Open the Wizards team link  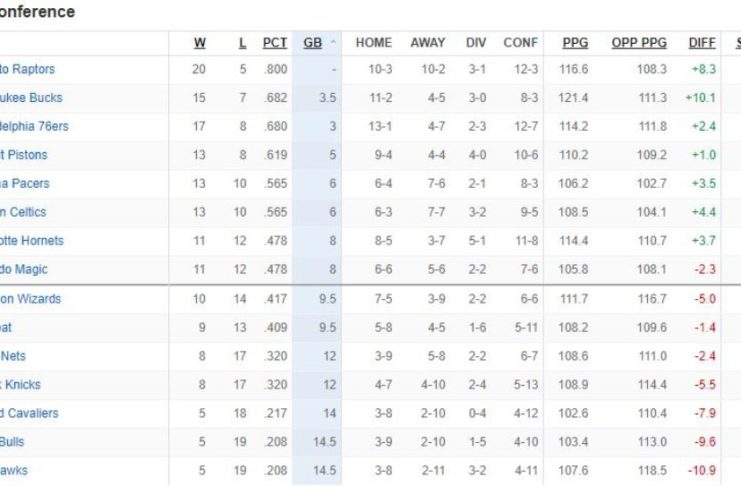point(31,299)
